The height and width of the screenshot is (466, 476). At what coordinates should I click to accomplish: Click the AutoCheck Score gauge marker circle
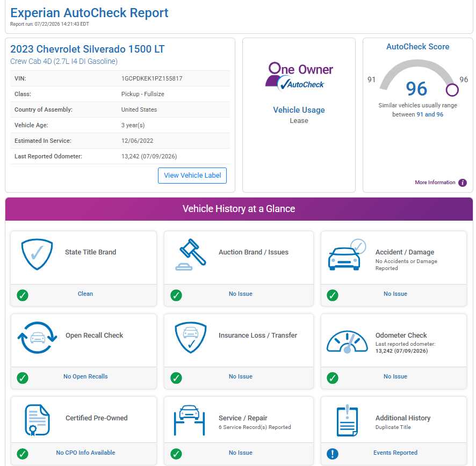pos(452,90)
